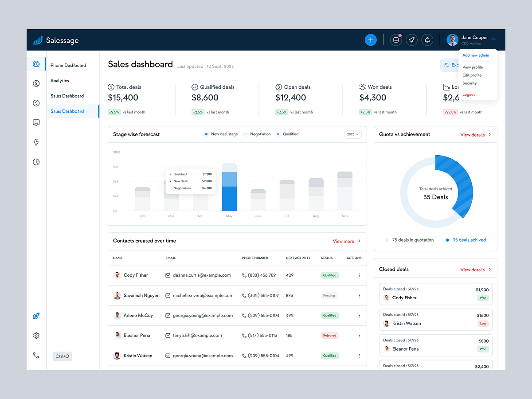Open the inbox icon with pink notification dot

coord(395,39)
